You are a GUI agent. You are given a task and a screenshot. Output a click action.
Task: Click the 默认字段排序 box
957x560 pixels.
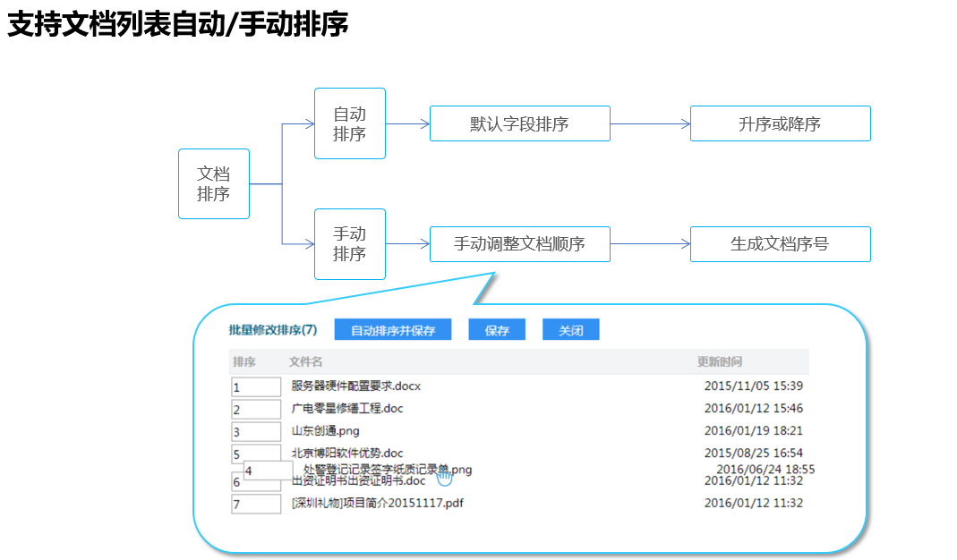point(520,123)
